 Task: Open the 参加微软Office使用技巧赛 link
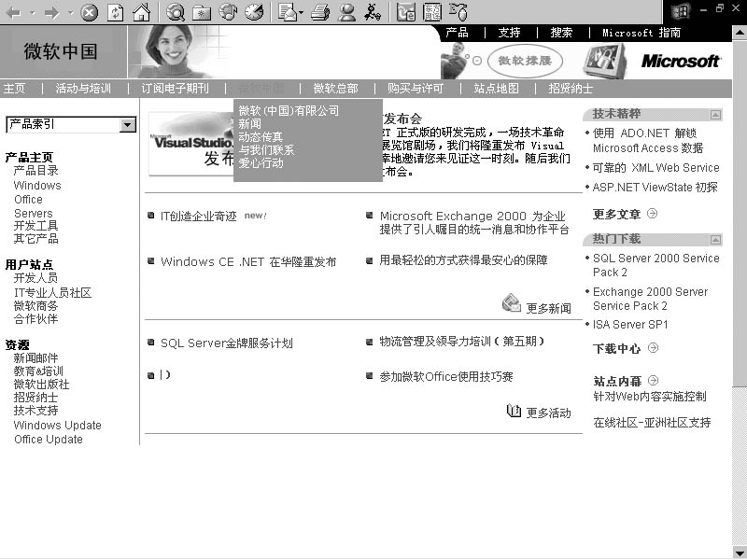tap(446, 377)
